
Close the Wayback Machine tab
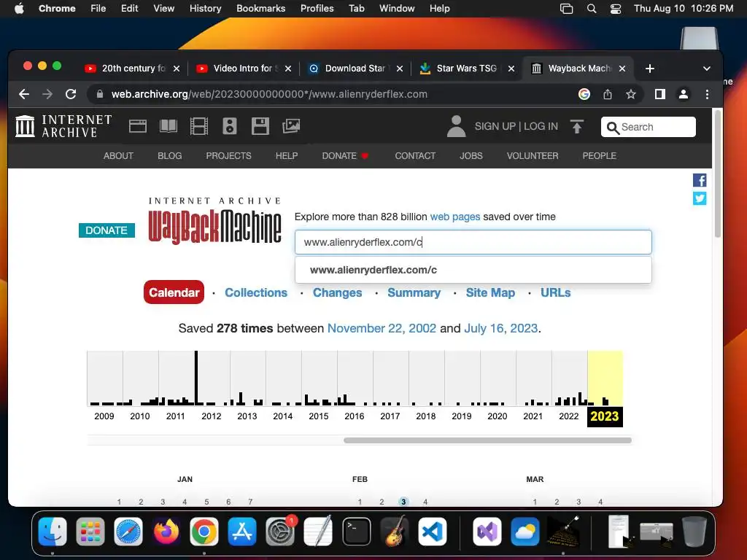(622, 69)
